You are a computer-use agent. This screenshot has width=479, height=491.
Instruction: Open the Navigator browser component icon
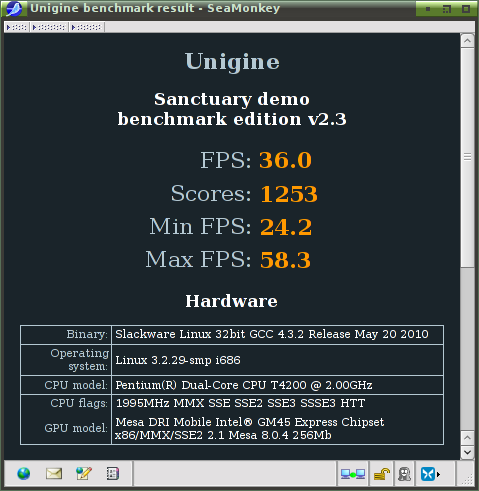[x=24, y=473]
